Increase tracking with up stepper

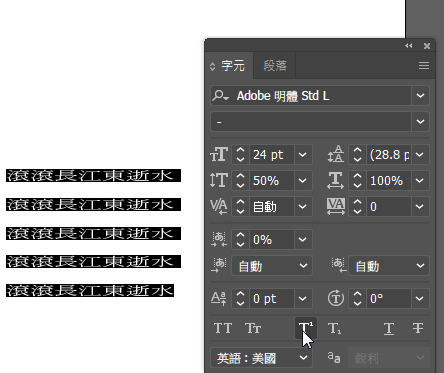click(357, 202)
